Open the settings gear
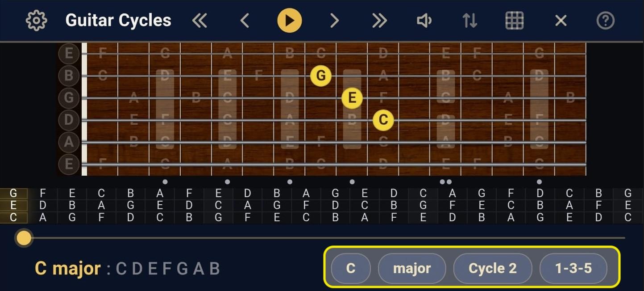Screen dimensions: 644x291 pyautogui.click(x=36, y=21)
